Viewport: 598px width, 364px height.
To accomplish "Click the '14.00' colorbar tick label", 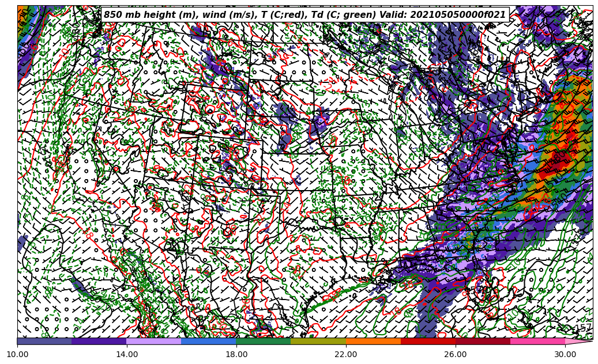I will click(127, 354).
